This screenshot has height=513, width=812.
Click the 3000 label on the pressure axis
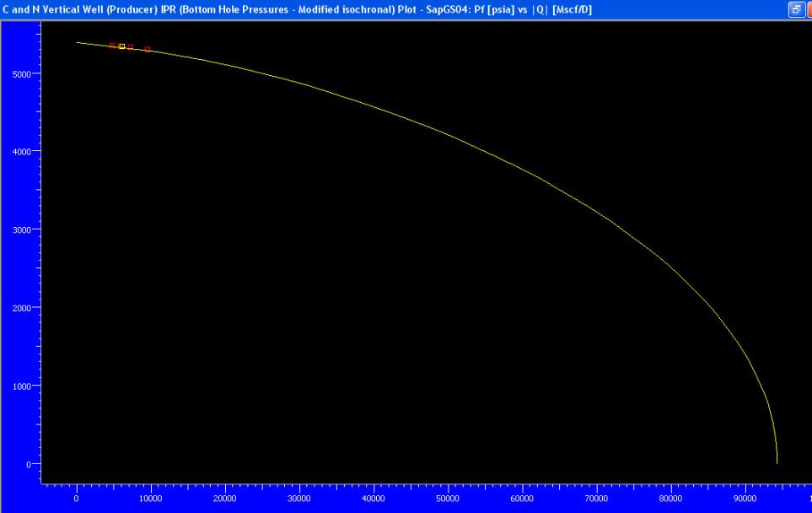(21, 229)
